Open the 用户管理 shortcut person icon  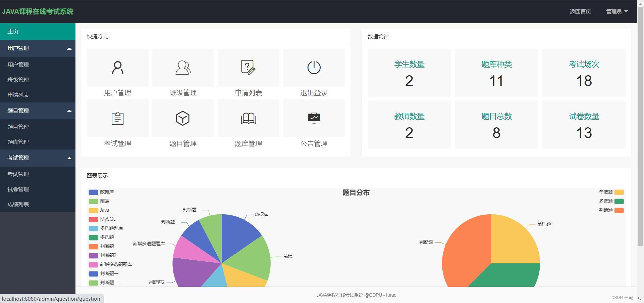117,68
